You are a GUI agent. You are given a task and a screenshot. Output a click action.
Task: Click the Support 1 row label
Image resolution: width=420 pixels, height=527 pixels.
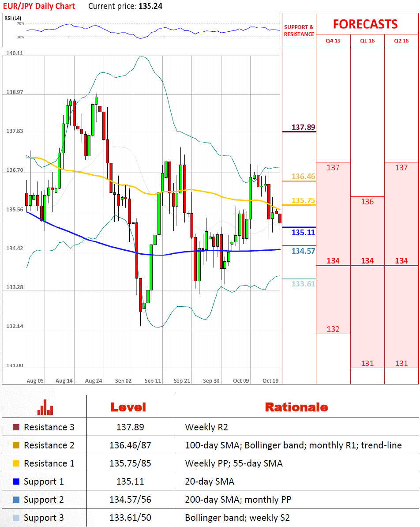click(x=44, y=482)
